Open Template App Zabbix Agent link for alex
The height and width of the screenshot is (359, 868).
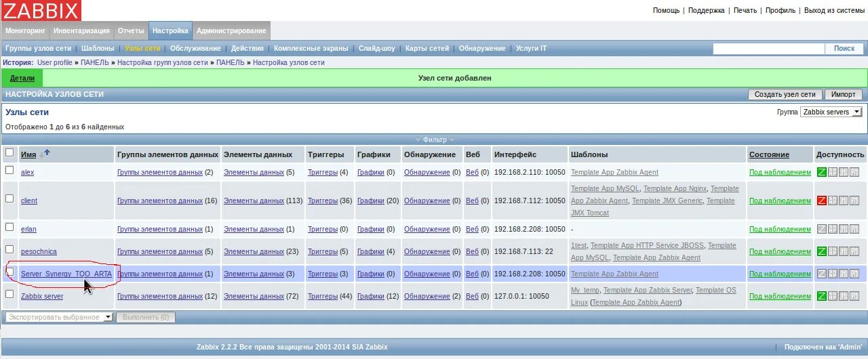(x=614, y=172)
